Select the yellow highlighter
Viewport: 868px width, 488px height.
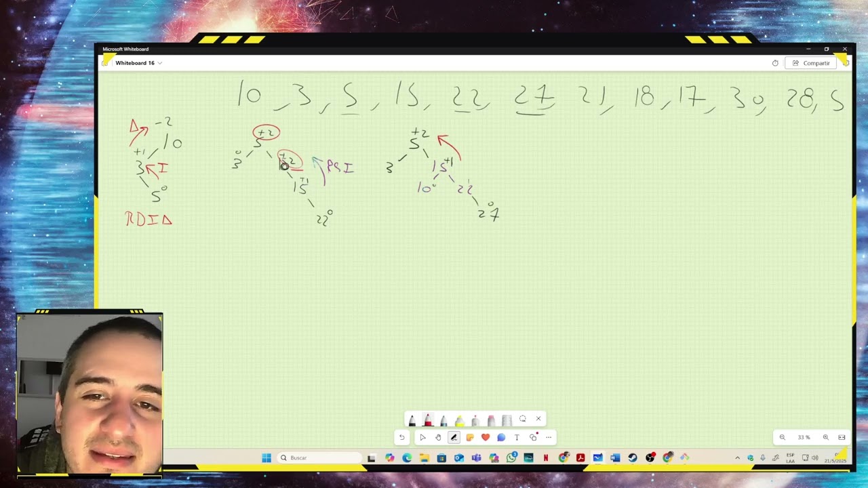[x=460, y=420]
